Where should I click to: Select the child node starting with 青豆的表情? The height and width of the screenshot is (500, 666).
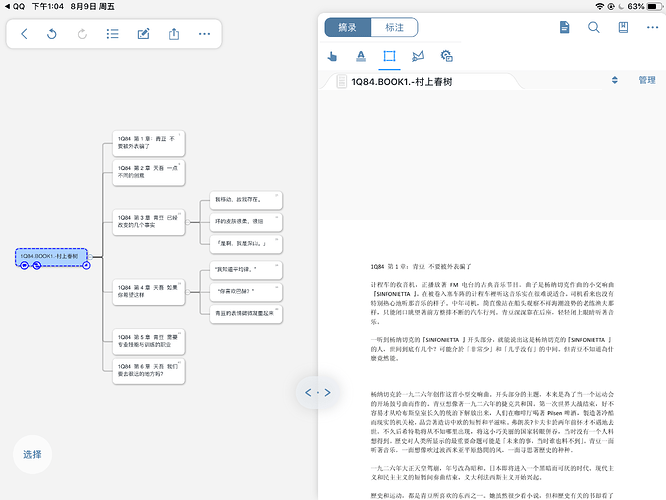coord(246,314)
